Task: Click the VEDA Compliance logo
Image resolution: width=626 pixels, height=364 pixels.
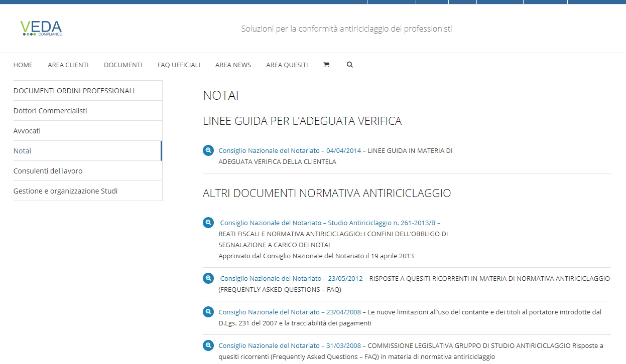Action: 41,29
